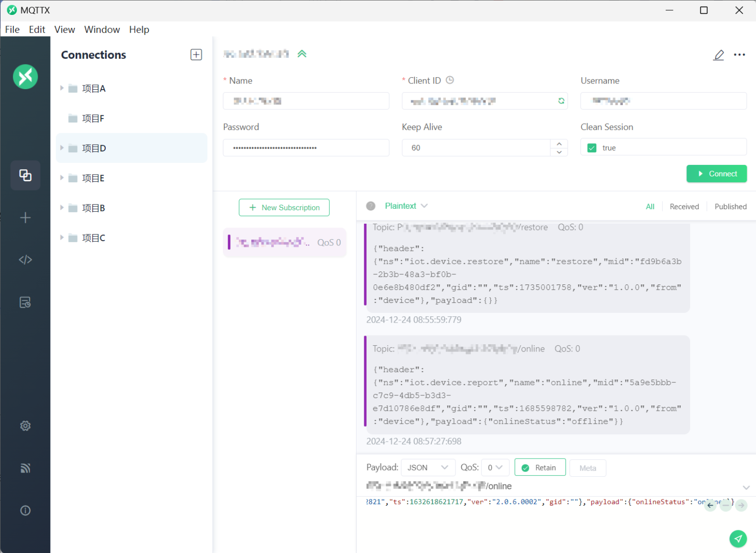Screen dimensions: 756x553
Task: Select the QoS 0 subscription item
Action: (x=285, y=242)
